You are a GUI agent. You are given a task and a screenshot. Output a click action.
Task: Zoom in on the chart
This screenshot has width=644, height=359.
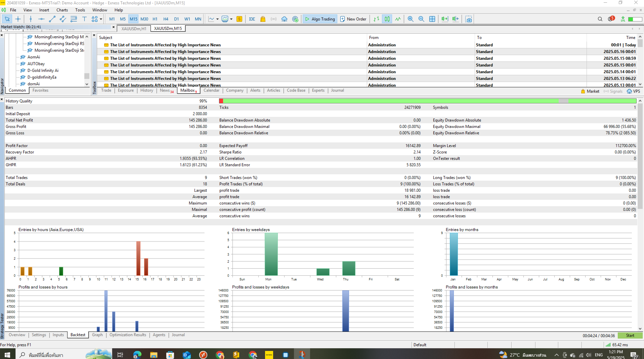point(411,19)
